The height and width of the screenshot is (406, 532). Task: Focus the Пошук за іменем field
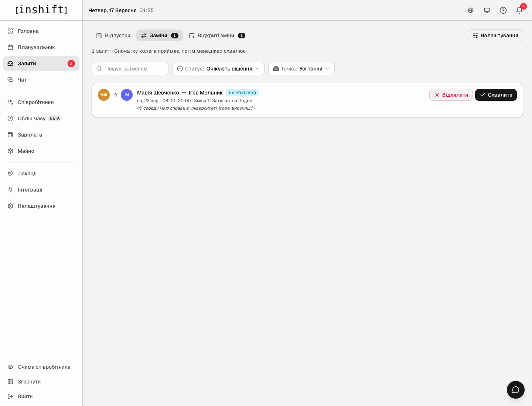point(130,69)
